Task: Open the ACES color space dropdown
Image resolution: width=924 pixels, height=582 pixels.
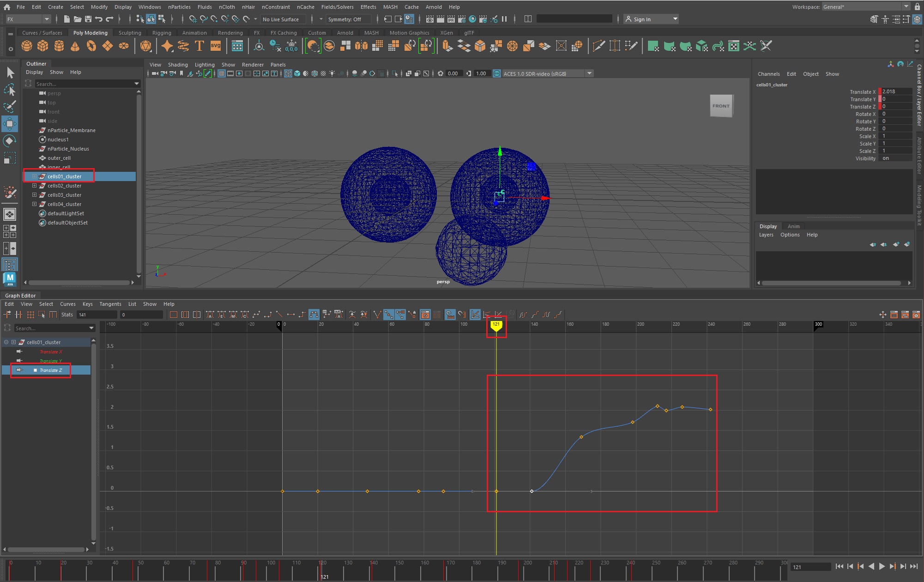Action: [x=589, y=73]
